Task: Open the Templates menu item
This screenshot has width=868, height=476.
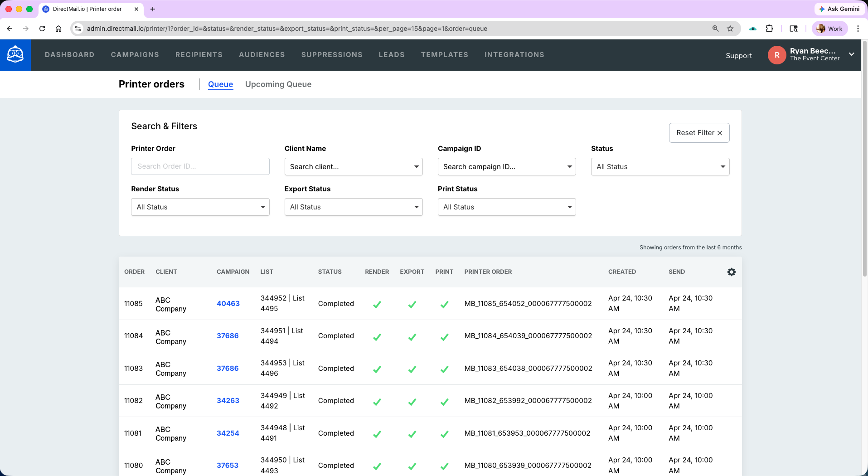Action: pyautogui.click(x=444, y=54)
